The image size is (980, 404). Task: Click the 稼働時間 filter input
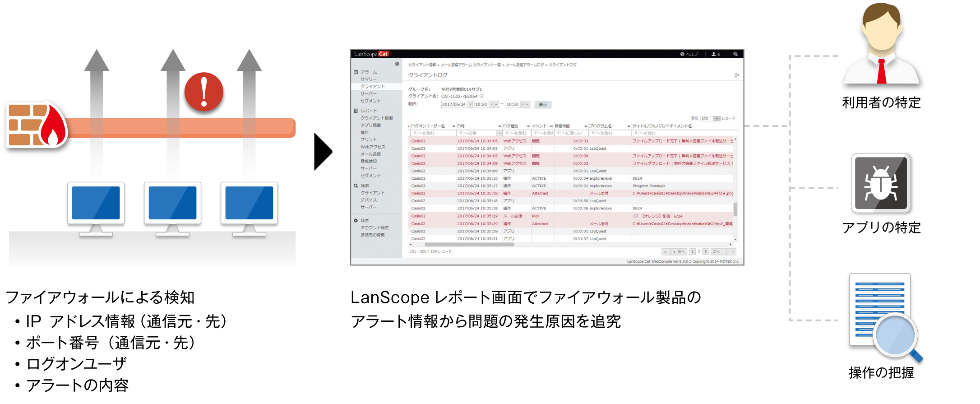(x=572, y=133)
